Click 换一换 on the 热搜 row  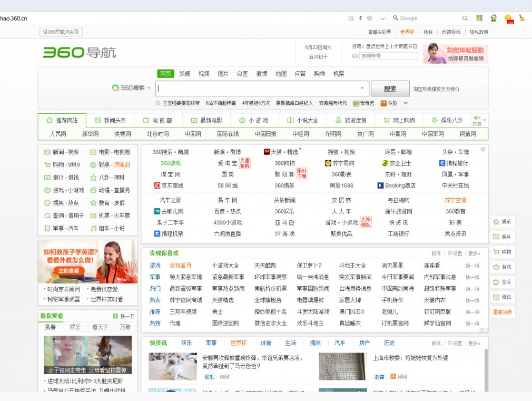472,324
